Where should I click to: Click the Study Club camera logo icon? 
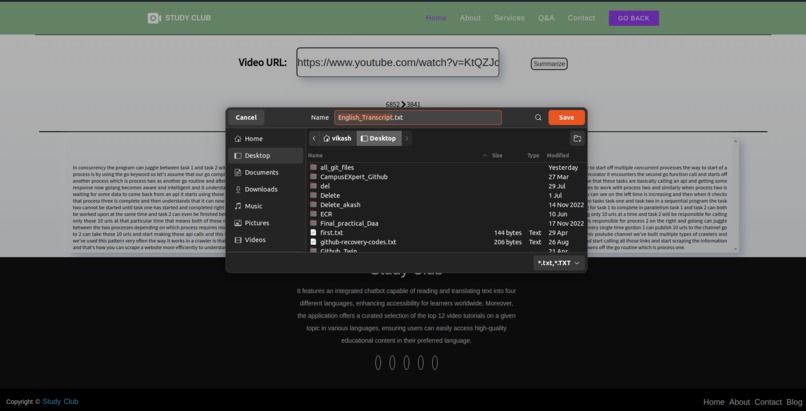tap(154, 18)
